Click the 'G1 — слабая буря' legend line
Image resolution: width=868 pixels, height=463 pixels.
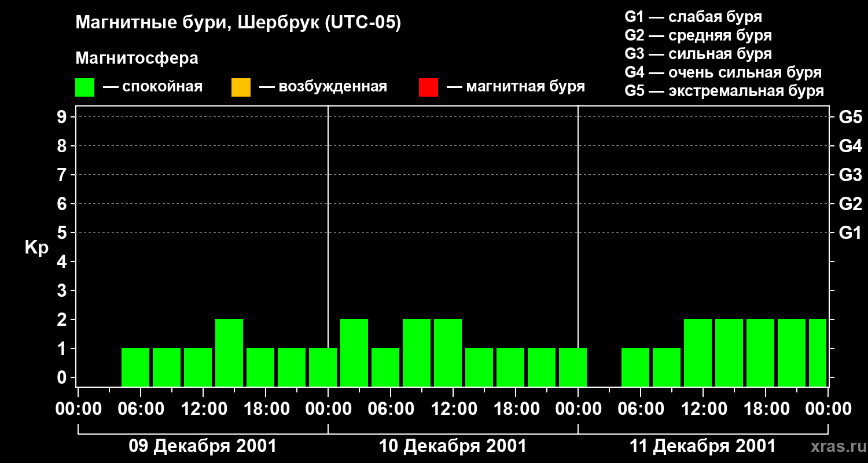pyautogui.click(x=693, y=17)
